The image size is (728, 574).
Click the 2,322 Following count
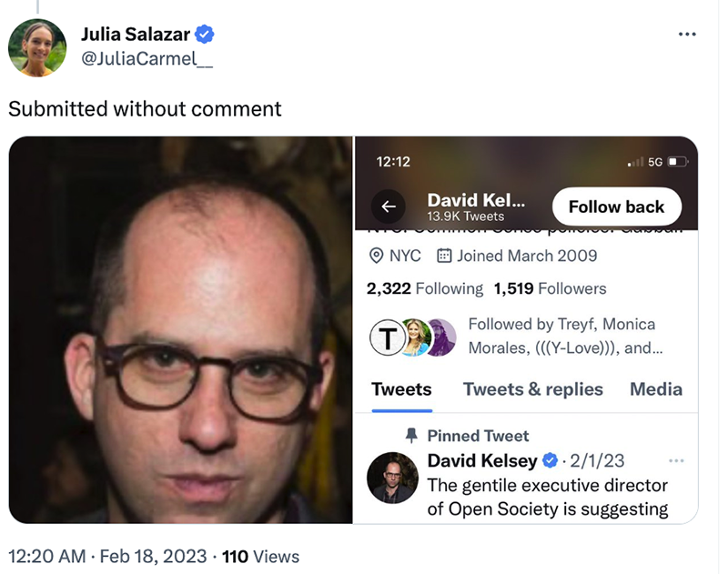(424, 288)
